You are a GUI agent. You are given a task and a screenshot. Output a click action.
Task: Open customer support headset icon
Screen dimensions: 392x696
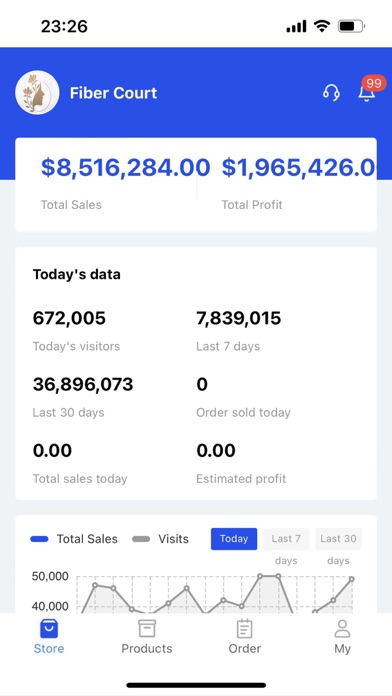tap(331, 93)
